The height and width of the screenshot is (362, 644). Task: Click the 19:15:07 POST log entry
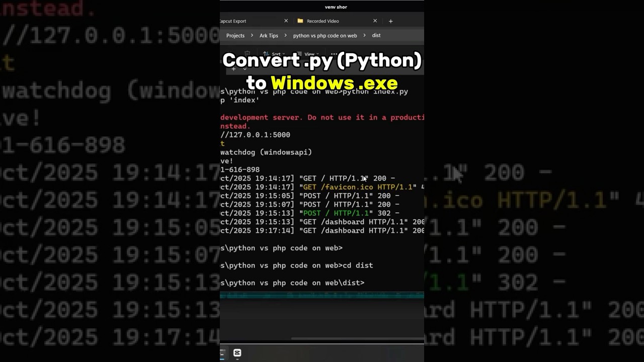click(x=310, y=205)
